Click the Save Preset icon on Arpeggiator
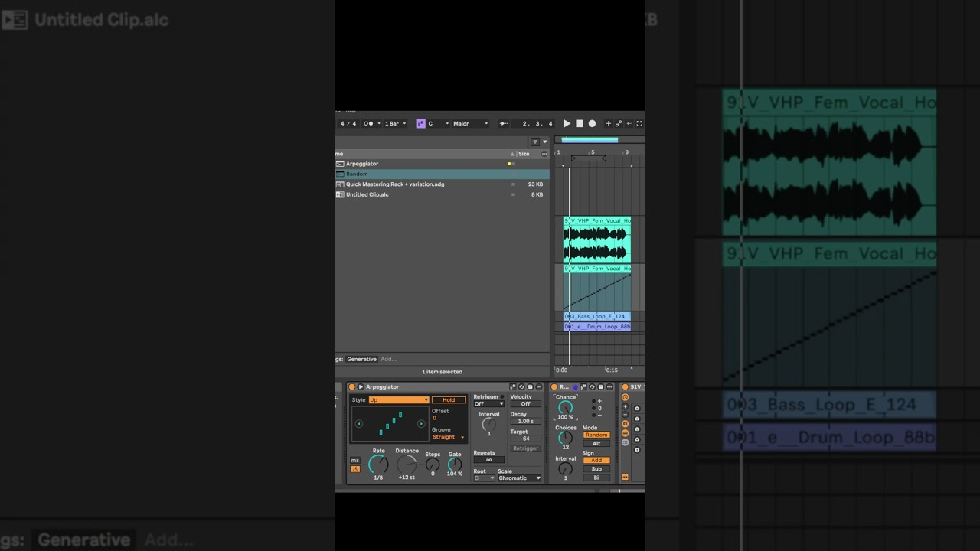Screen dimensions: 980x551 [x=530, y=387]
